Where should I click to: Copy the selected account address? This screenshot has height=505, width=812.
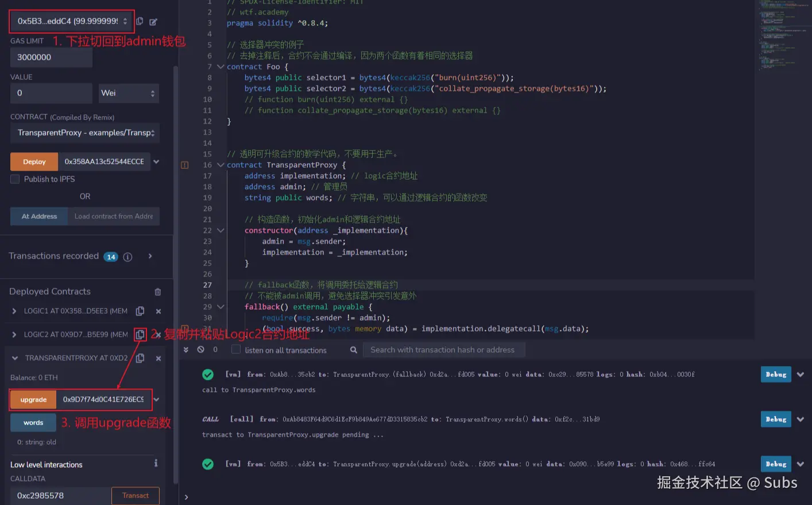click(x=140, y=21)
